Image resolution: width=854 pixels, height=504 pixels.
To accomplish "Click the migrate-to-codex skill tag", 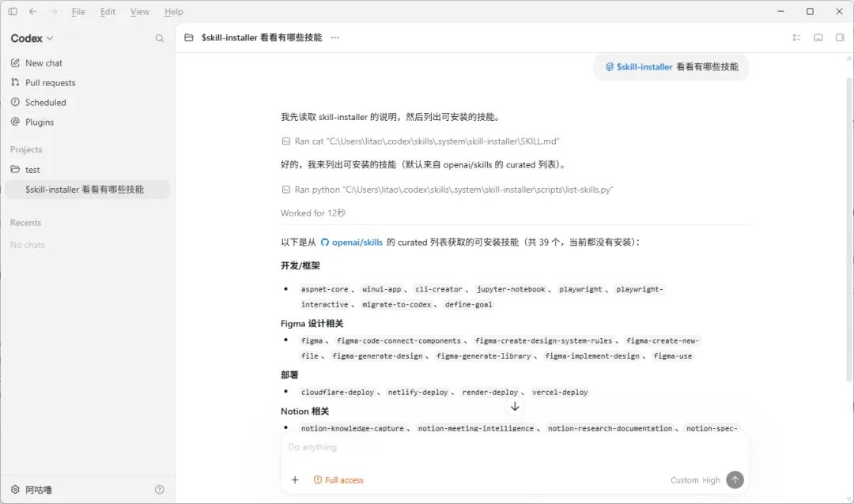I will click(396, 305).
